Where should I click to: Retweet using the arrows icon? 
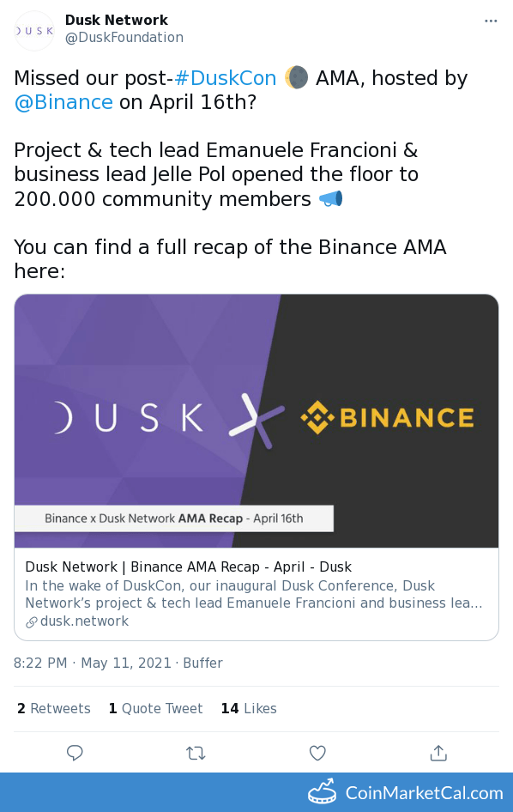[x=196, y=753]
